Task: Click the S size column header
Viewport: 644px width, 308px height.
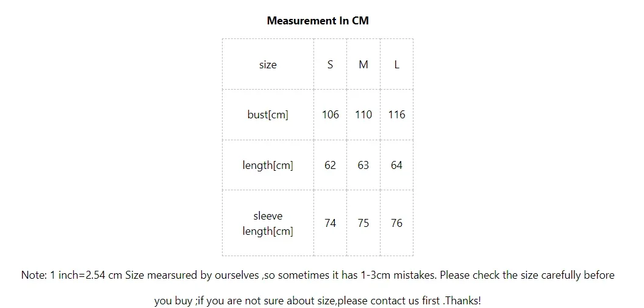Action: pos(330,65)
